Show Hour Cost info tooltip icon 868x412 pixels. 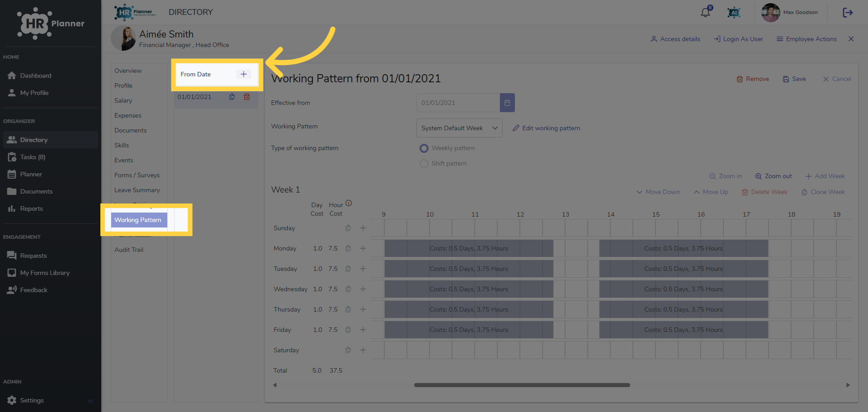349,203
